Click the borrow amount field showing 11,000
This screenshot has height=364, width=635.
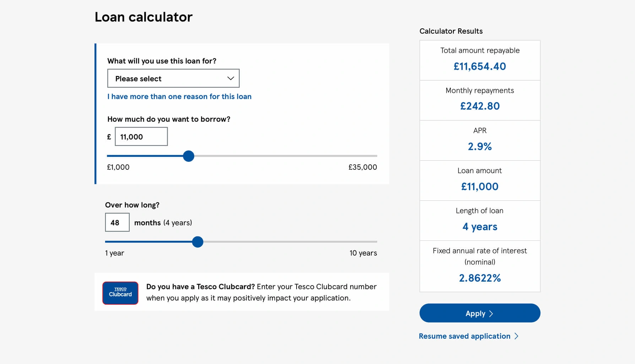pos(141,136)
